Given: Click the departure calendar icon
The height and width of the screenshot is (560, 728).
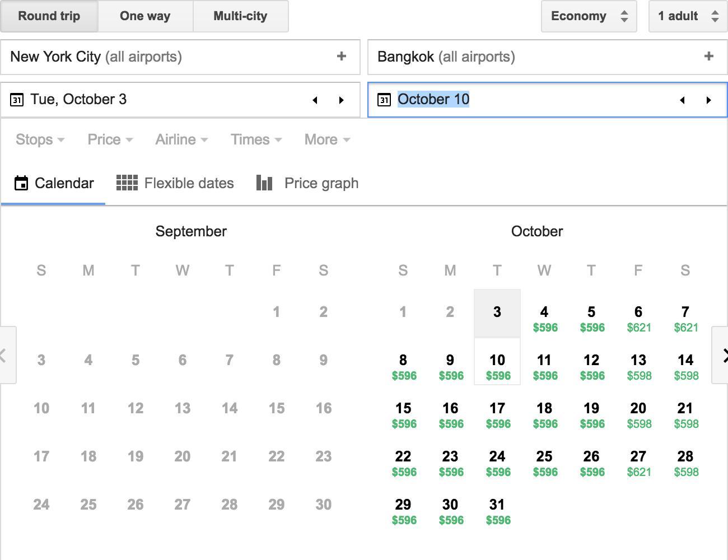Looking at the screenshot, I should [17, 100].
